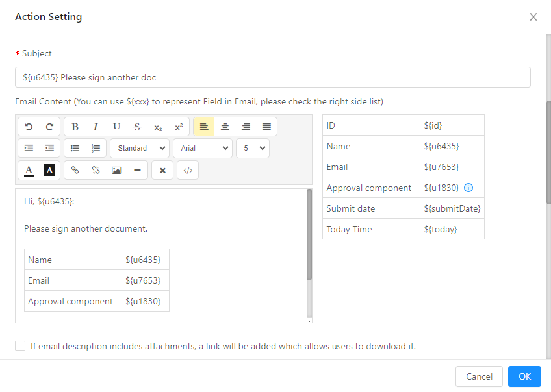Image resolution: width=551 pixels, height=392 pixels.
Task: Click editor resize handle corner
Action: click(310, 321)
